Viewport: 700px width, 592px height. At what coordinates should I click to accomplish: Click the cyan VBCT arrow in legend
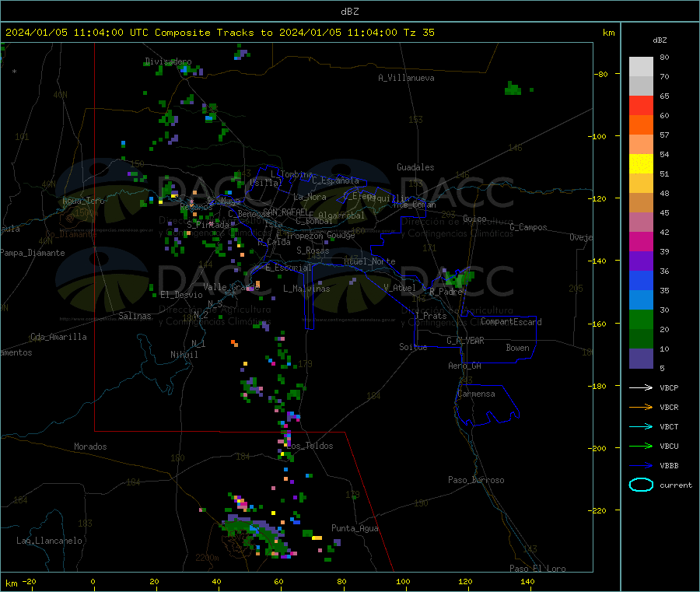tap(641, 426)
